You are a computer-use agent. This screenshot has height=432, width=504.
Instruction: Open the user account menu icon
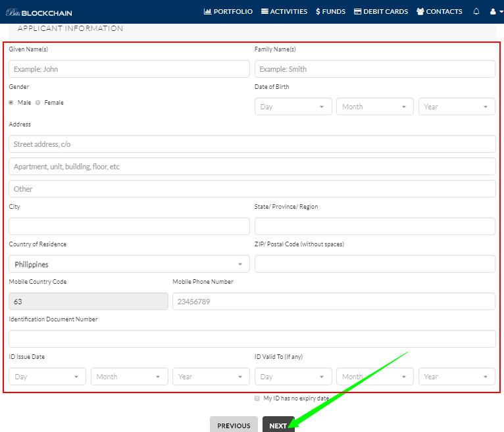[x=496, y=12]
